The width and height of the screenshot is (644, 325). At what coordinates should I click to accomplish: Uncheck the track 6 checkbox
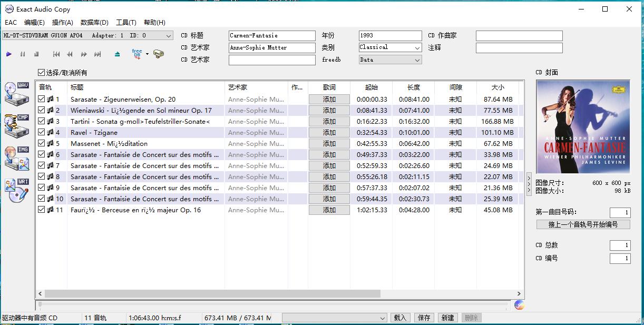pos(42,154)
